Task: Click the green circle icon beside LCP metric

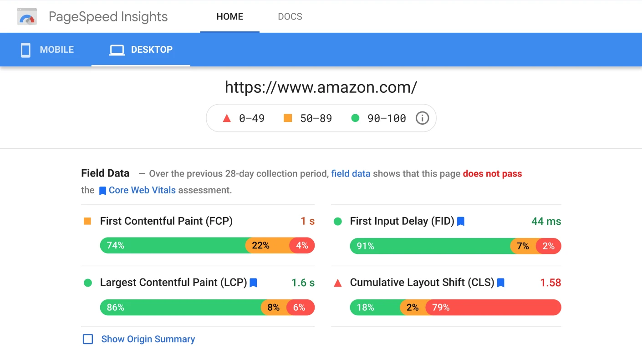Action: point(88,283)
